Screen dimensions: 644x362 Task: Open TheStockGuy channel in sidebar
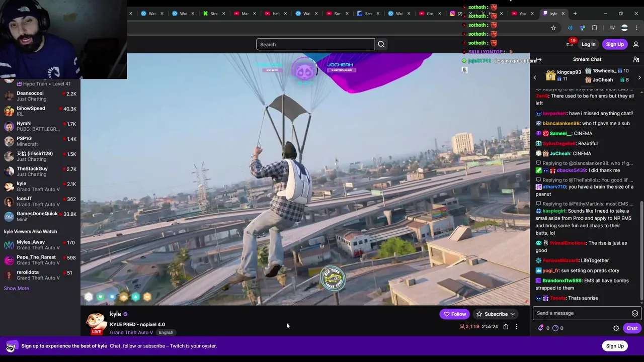[x=40, y=171]
